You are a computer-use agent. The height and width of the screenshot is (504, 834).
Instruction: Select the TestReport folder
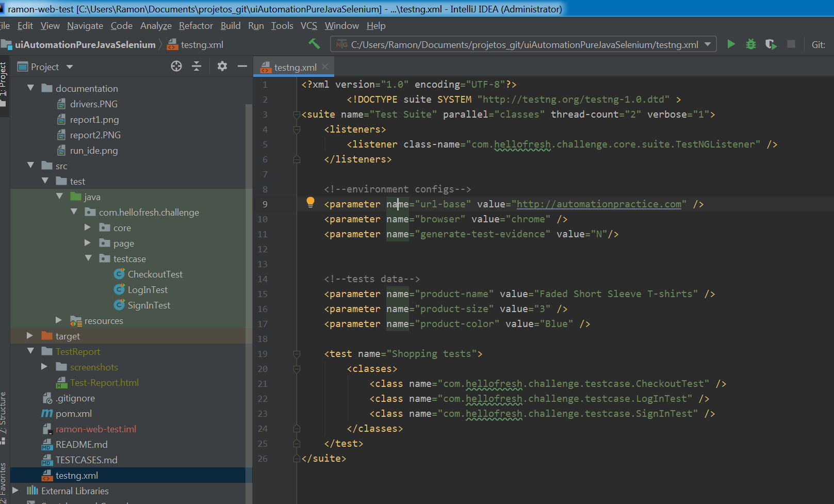77,352
